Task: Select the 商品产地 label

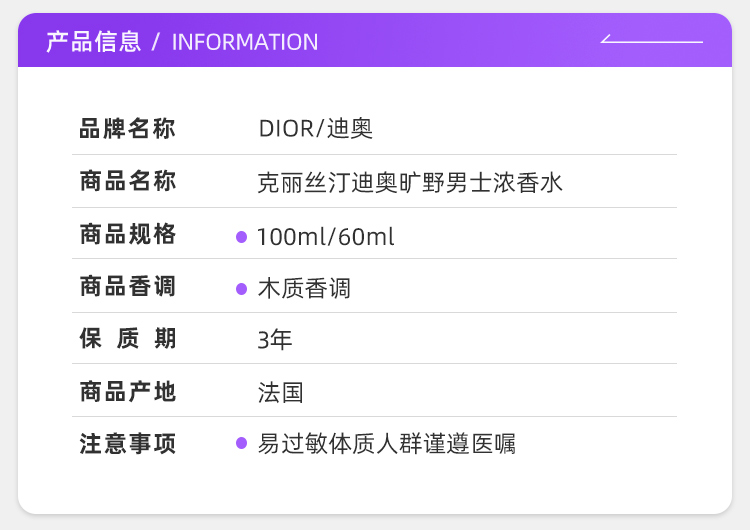Action: 127,392
